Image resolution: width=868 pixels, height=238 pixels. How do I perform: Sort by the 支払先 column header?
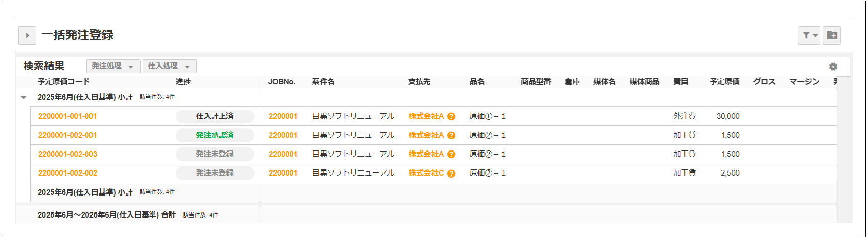click(419, 82)
